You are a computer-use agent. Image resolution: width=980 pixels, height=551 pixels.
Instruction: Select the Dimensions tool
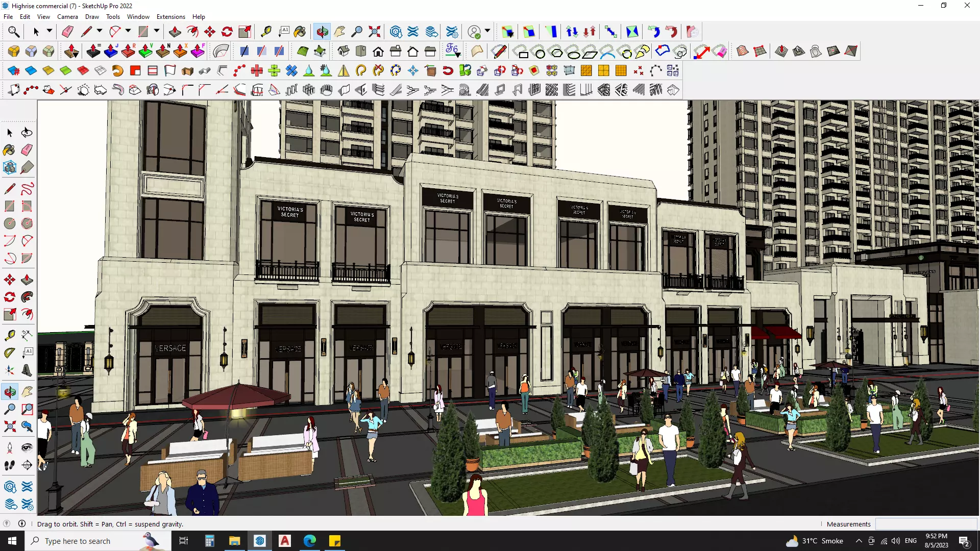tap(27, 335)
